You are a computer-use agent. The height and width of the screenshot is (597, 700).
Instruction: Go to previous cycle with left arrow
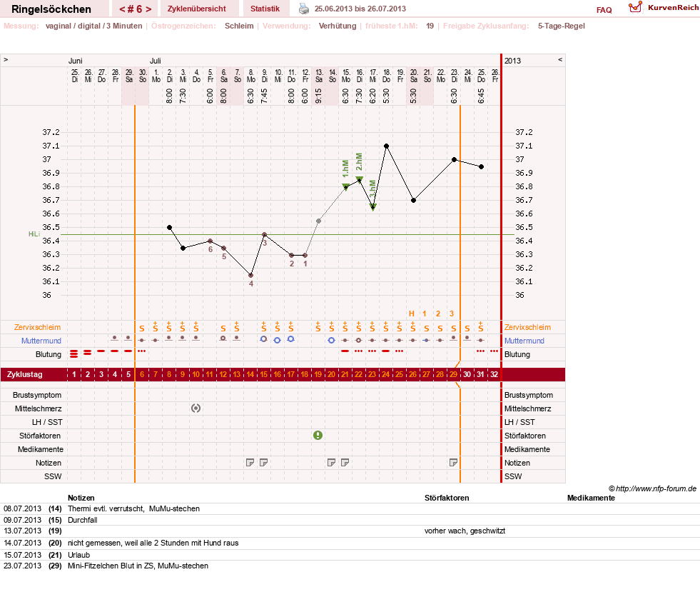tap(122, 9)
